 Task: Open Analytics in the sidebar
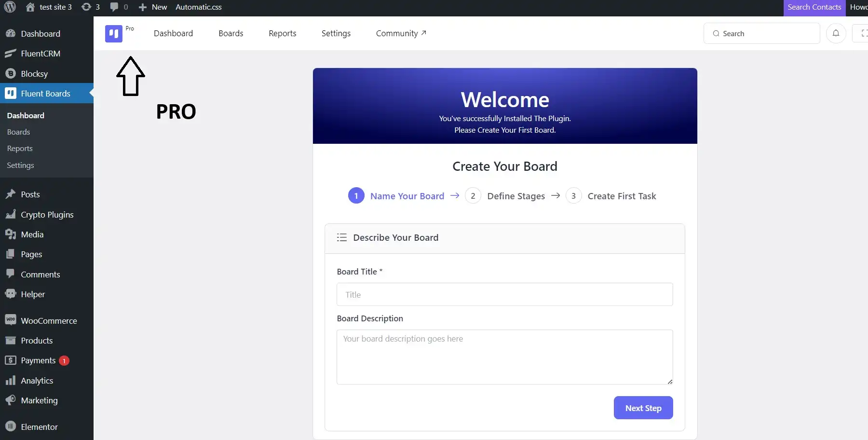point(47,381)
